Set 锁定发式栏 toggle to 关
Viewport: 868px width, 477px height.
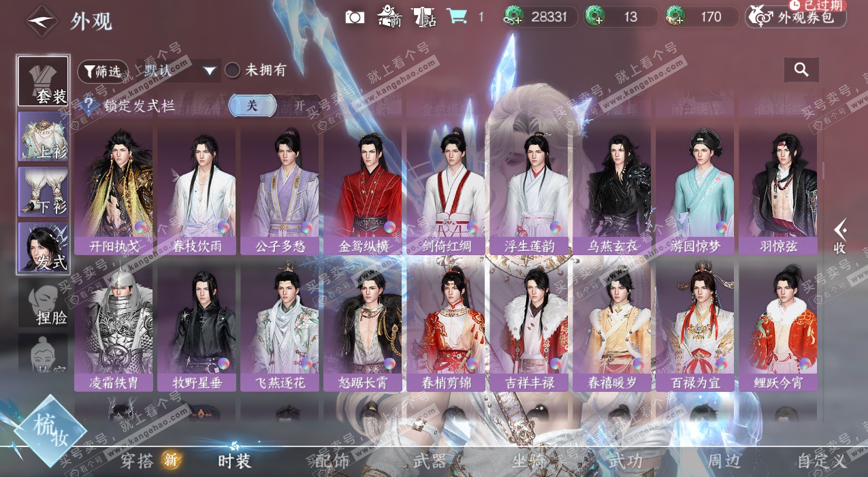point(252,105)
